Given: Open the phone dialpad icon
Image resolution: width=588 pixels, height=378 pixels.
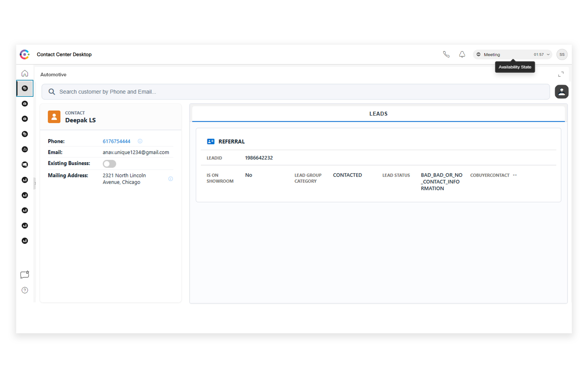Looking at the screenshot, I should [446, 54].
